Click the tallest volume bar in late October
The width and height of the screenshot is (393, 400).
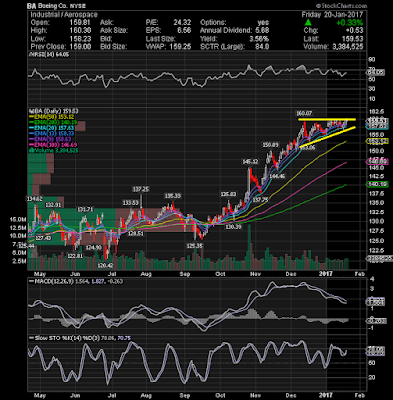(249, 247)
